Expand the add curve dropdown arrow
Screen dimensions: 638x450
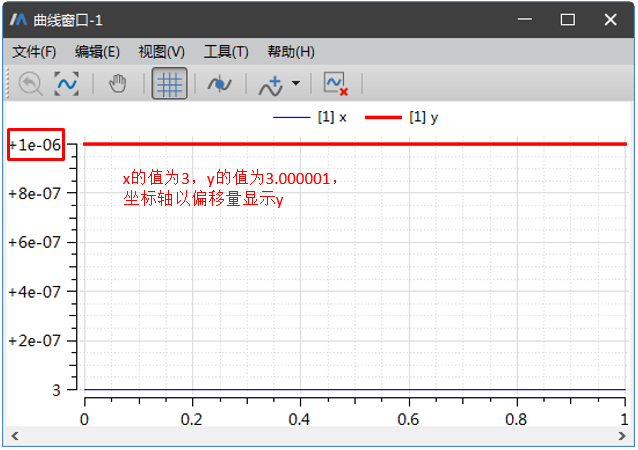click(x=295, y=86)
